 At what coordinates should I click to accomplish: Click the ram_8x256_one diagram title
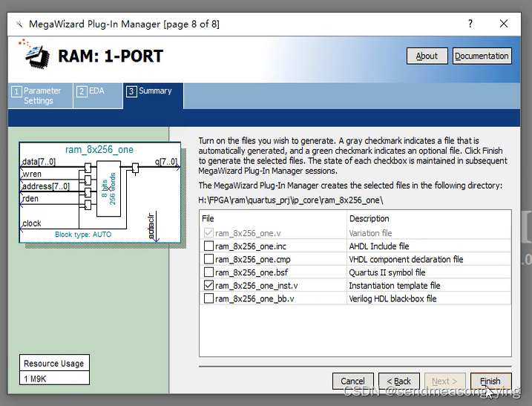click(99, 150)
